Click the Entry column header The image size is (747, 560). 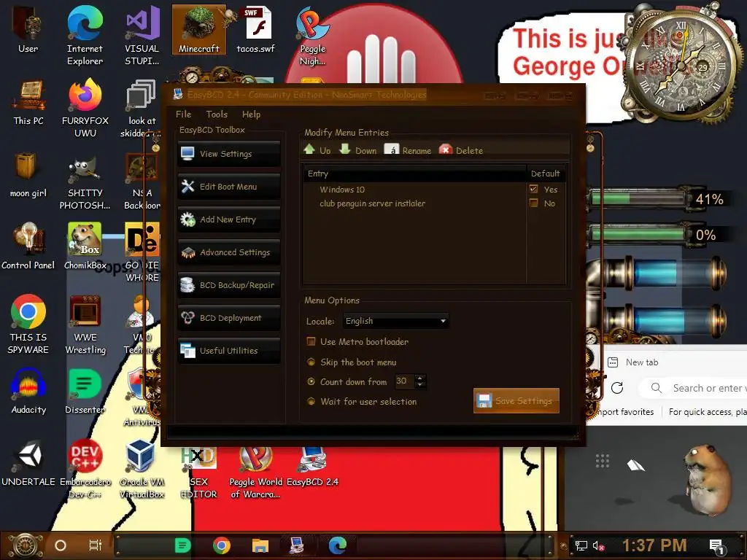click(x=414, y=174)
